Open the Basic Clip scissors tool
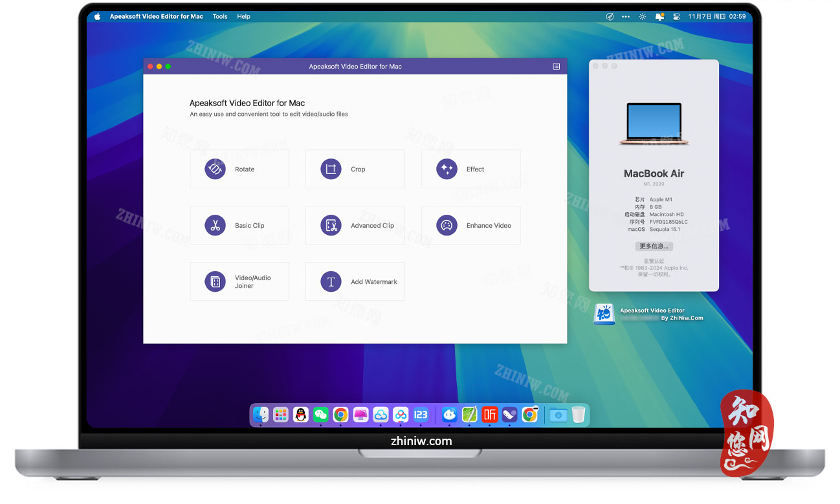The height and width of the screenshot is (504, 840). point(239,226)
